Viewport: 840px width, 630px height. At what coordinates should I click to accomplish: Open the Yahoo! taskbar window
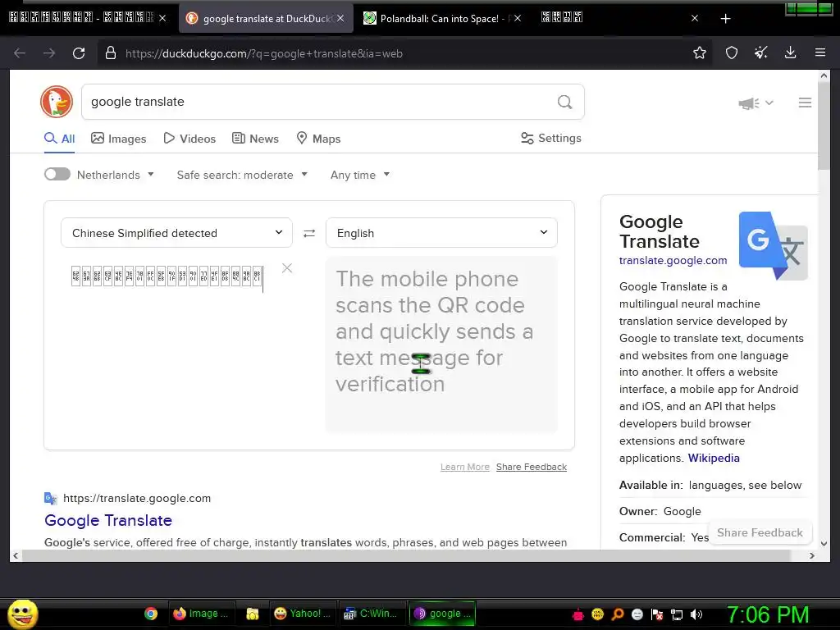click(x=302, y=614)
